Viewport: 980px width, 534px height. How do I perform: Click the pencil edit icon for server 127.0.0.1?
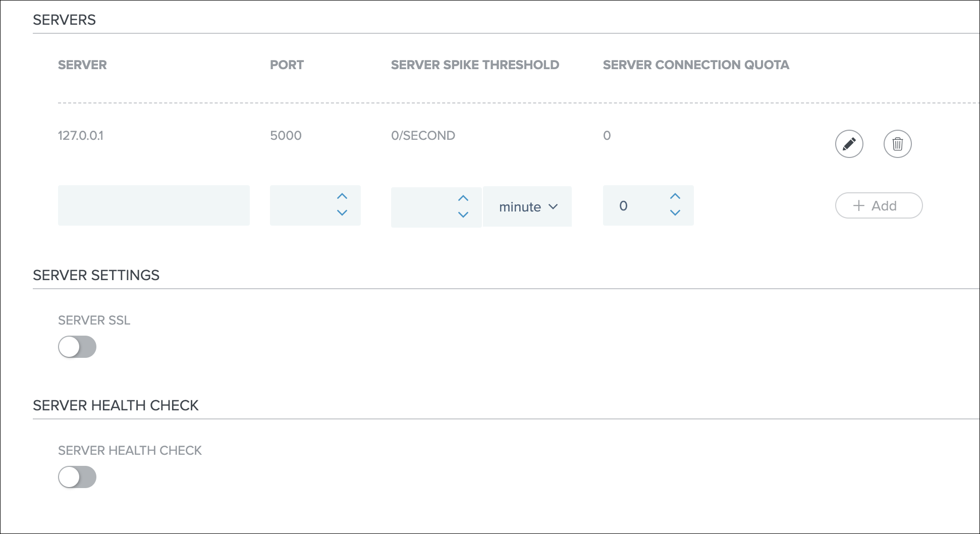tap(849, 144)
